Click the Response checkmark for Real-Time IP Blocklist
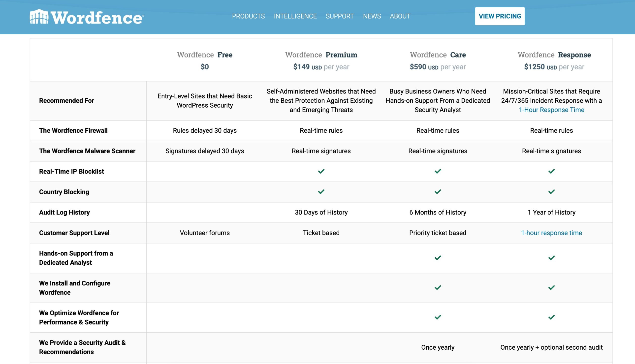Image resolution: width=635 pixels, height=364 pixels. click(x=551, y=171)
